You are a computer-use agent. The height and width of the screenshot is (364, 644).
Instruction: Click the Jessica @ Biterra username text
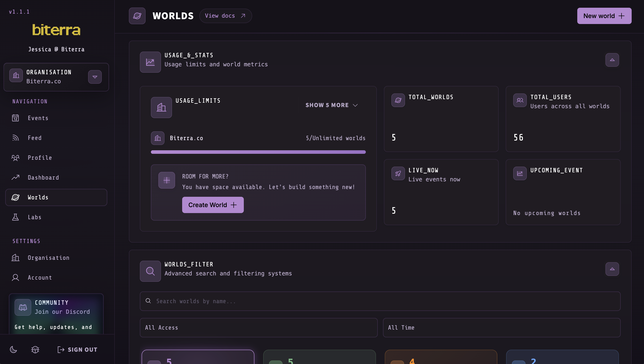[x=56, y=49]
